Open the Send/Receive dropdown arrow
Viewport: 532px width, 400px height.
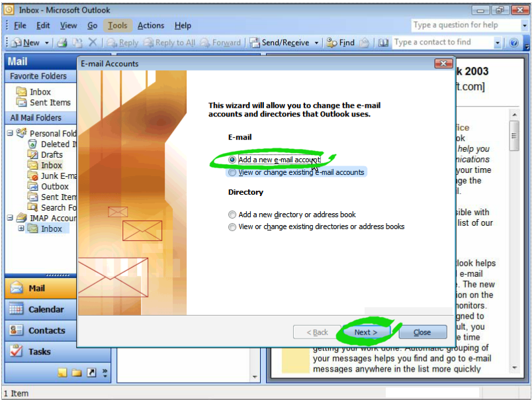click(316, 43)
